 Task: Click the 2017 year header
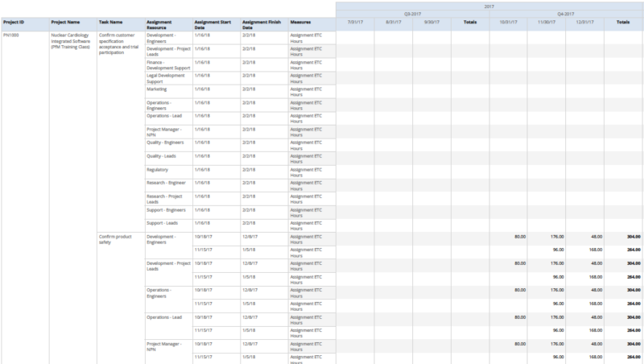489,6
